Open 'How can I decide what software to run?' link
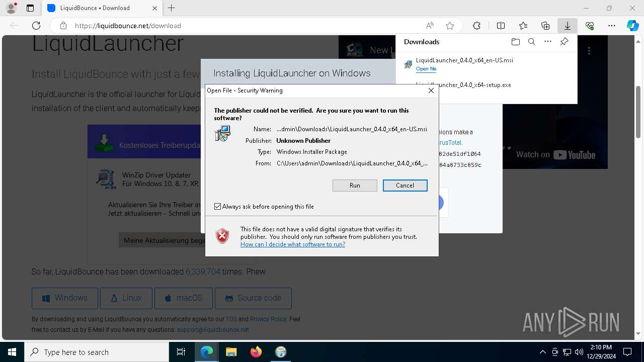644x362 pixels. 293,244
